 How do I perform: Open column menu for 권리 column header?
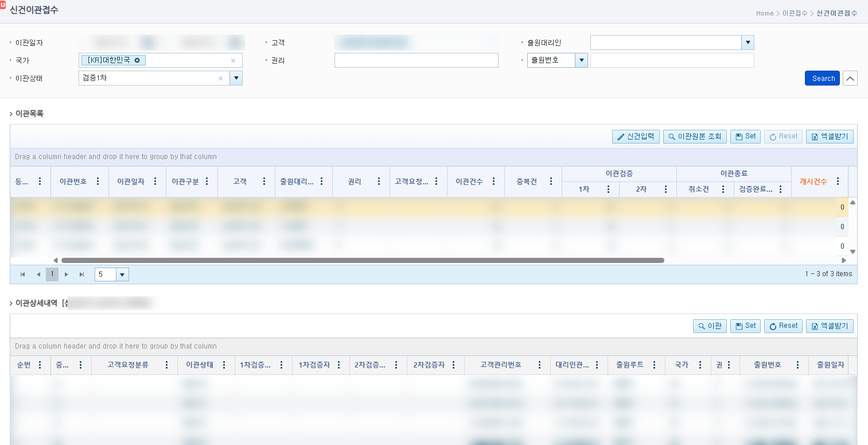[x=379, y=181]
